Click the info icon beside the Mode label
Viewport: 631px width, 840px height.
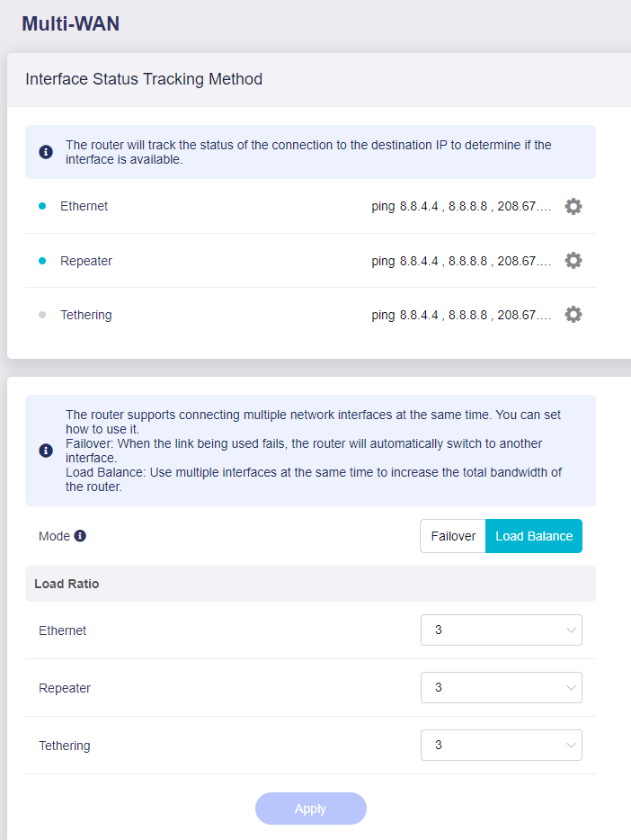pyautogui.click(x=82, y=535)
